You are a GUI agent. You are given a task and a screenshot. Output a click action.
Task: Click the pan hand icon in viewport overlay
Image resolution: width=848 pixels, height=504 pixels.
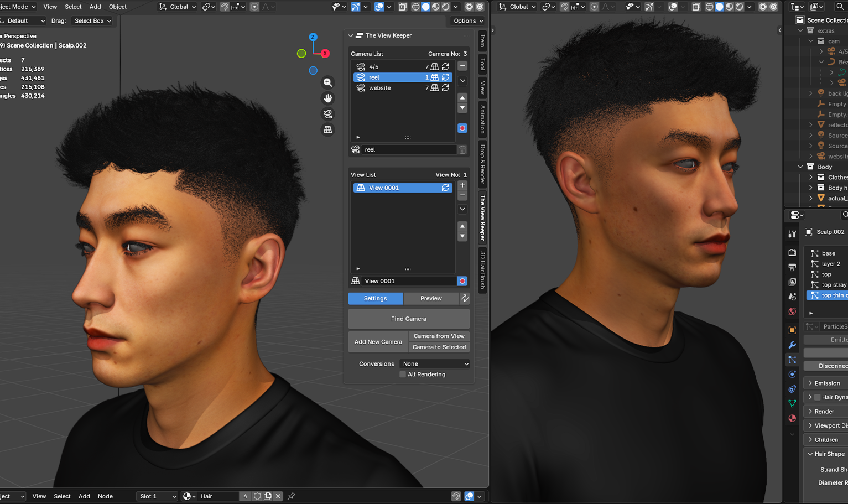[327, 98]
